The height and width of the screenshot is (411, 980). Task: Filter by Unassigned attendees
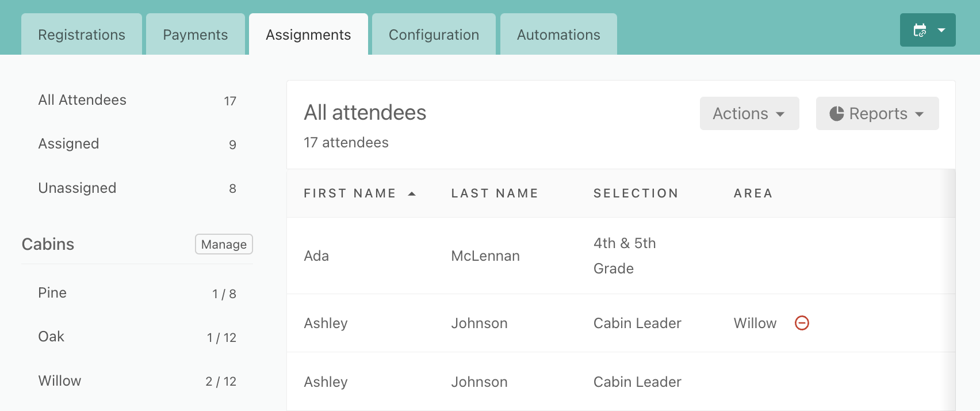pos(137,188)
